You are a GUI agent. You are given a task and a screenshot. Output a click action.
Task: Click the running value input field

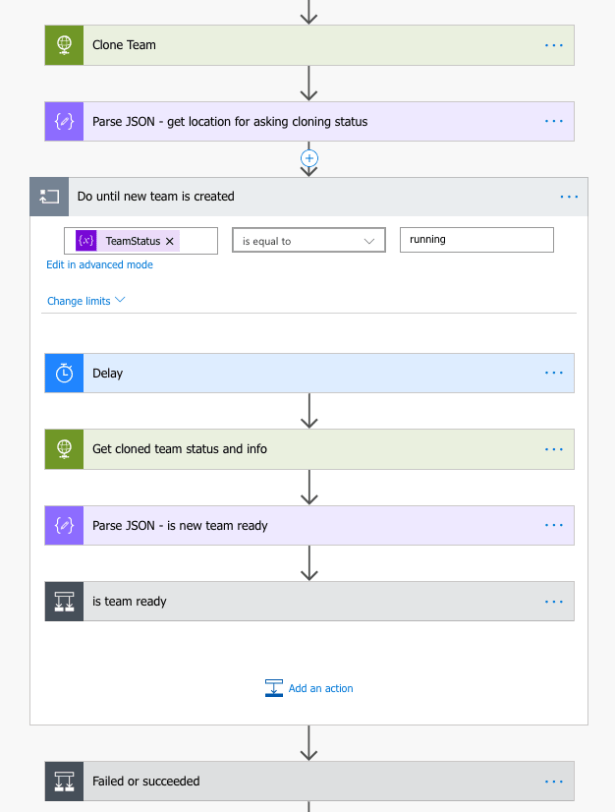(476, 239)
